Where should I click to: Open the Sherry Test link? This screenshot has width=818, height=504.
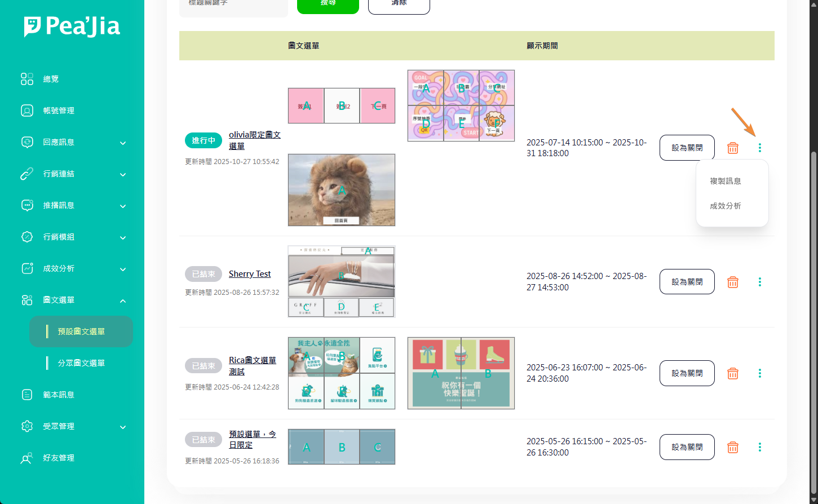[250, 274]
